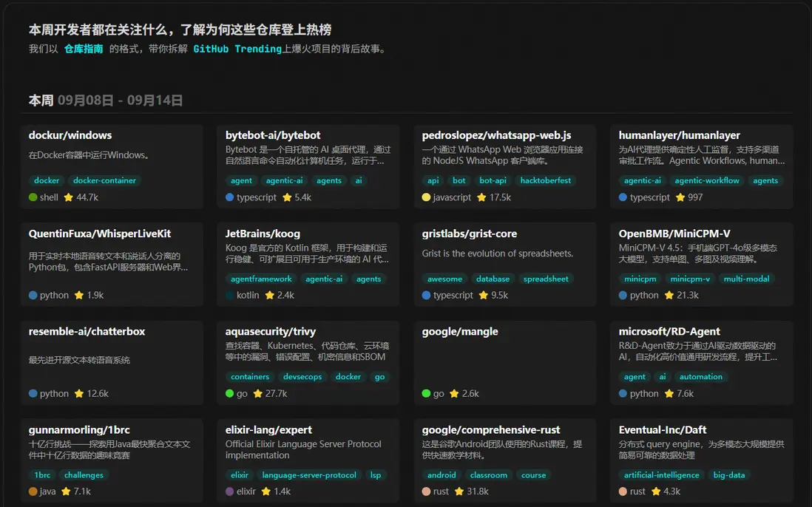
Task: Open the OpenBMB/MiniCPM-V repository
Action: coord(674,234)
